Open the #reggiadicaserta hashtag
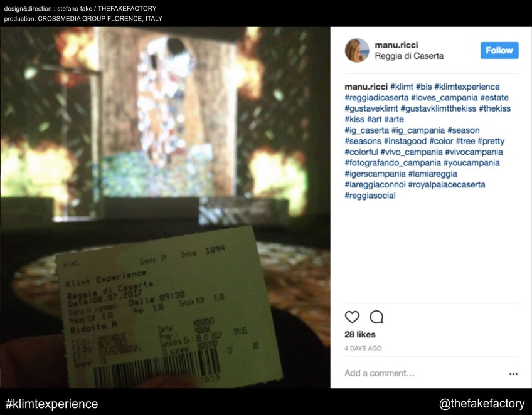The height and width of the screenshot is (415, 532). coord(376,98)
